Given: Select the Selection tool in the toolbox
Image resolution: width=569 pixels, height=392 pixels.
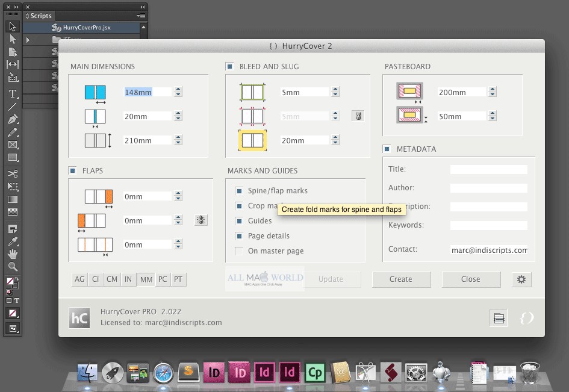Looking at the screenshot, I should tap(12, 26).
